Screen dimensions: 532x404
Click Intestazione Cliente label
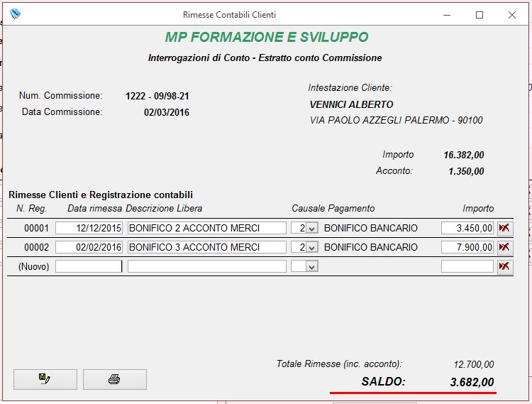(350, 88)
